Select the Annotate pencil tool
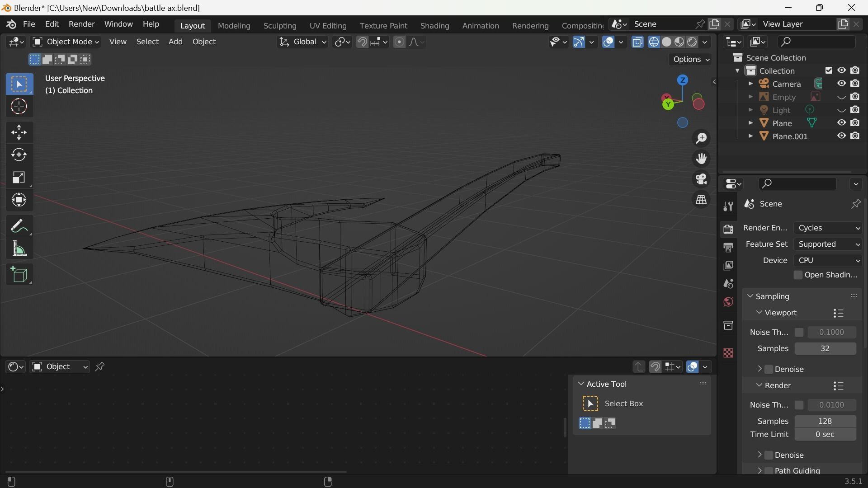The height and width of the screenshot is (488, 868). (19, 225)
